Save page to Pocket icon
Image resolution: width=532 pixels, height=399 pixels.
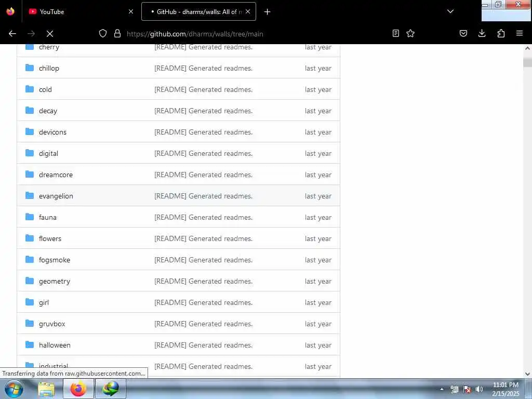click(463, 33)
